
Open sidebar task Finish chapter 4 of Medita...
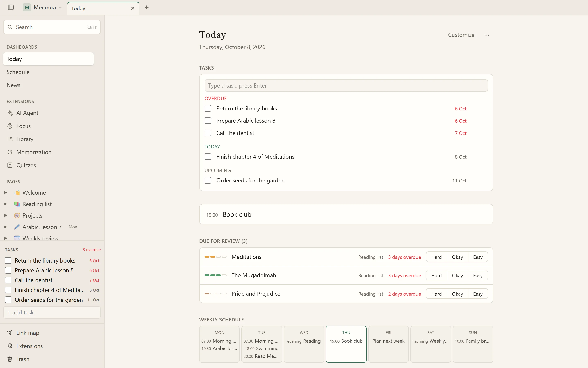pos(50,290)
